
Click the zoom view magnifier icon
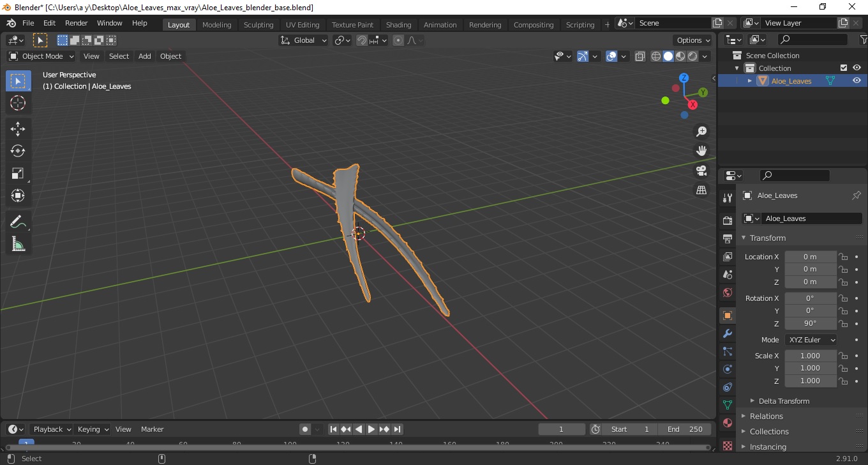[701, 132]
